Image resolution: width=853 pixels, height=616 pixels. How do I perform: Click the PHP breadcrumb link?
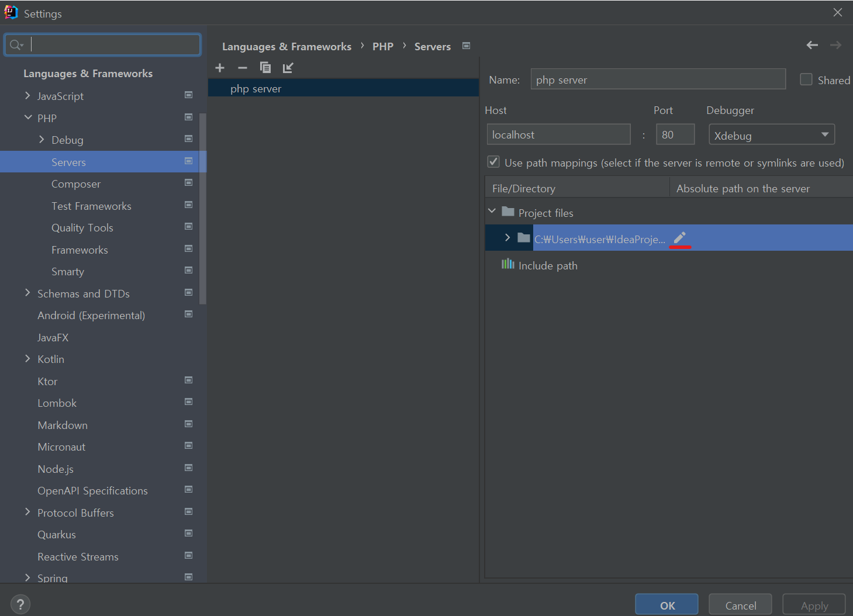coord(383,46)
